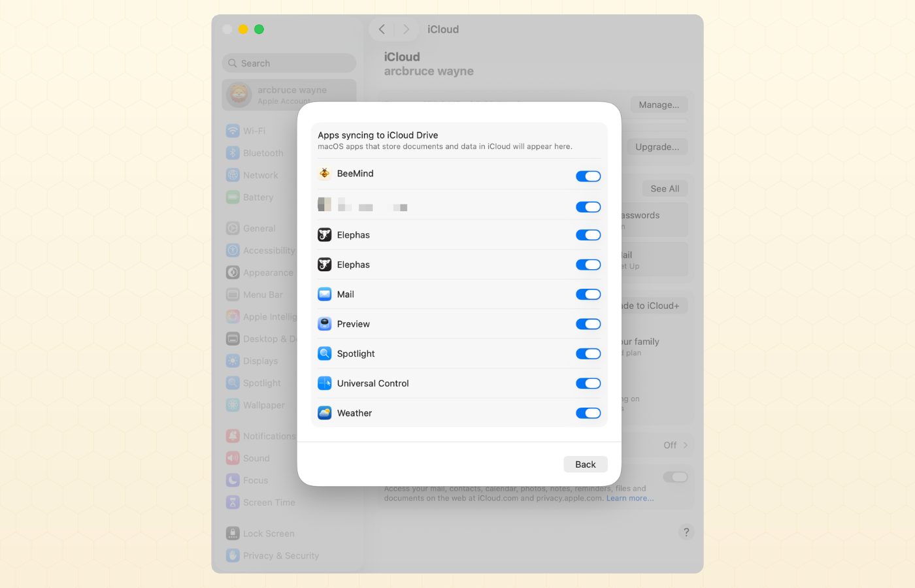Click the Displays sidebar icon

tap(233, 361)
